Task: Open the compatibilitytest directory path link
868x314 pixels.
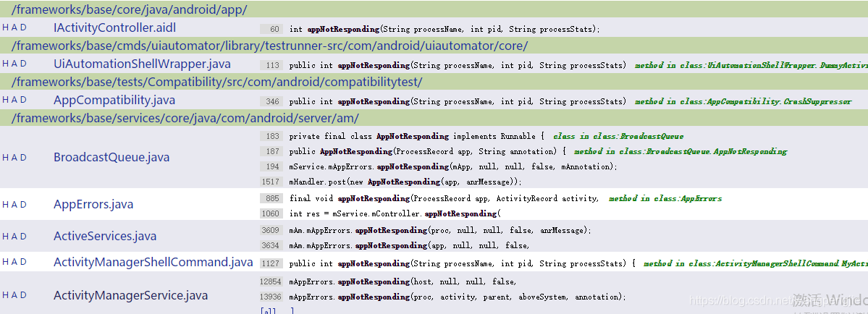Action: (217, 82)
